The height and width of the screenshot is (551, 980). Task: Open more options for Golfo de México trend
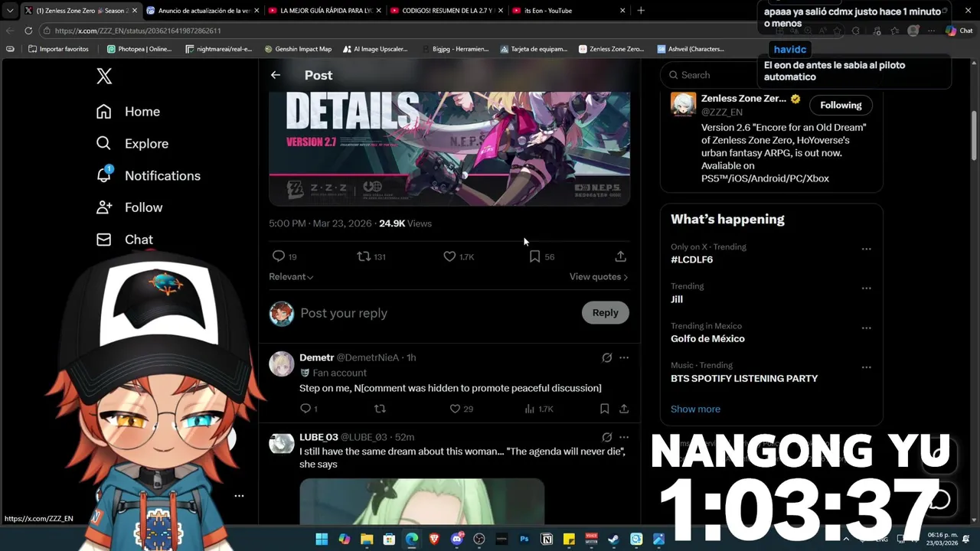[866, 328]
